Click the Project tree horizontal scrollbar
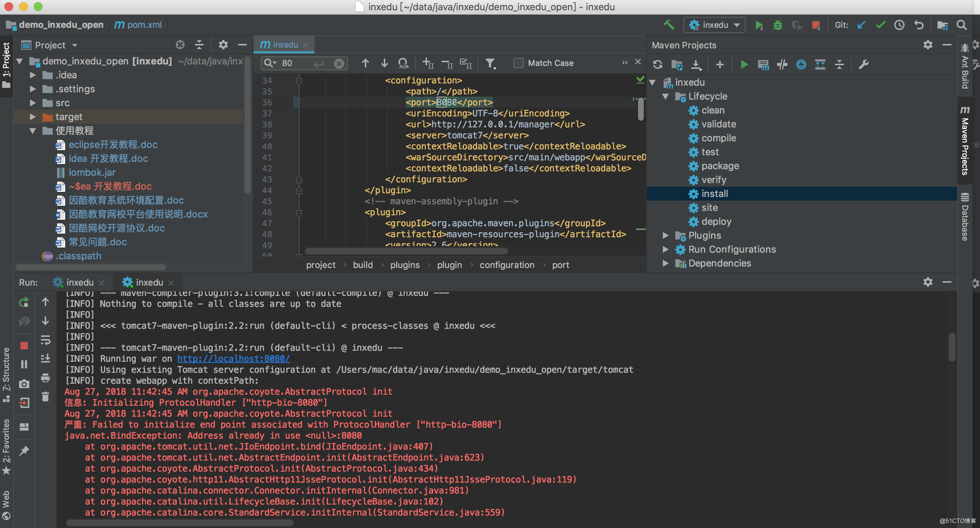 tap(91, 267)
